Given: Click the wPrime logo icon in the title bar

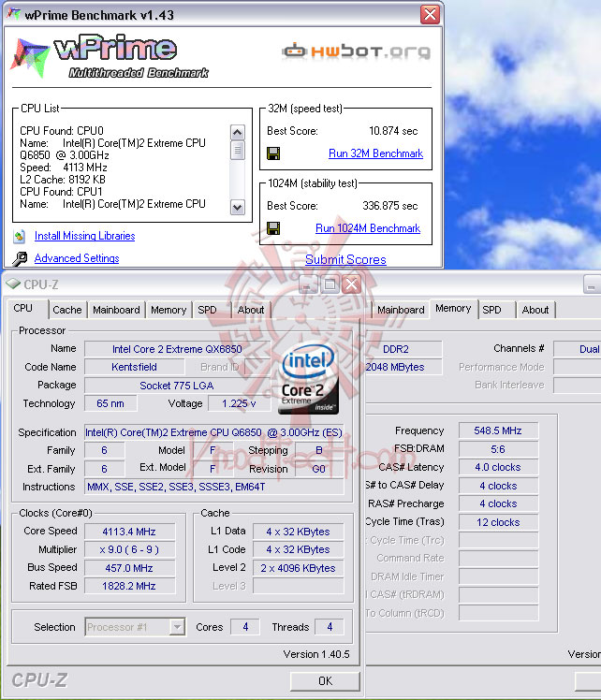Looking at the screenshot, I should point(14,14).
